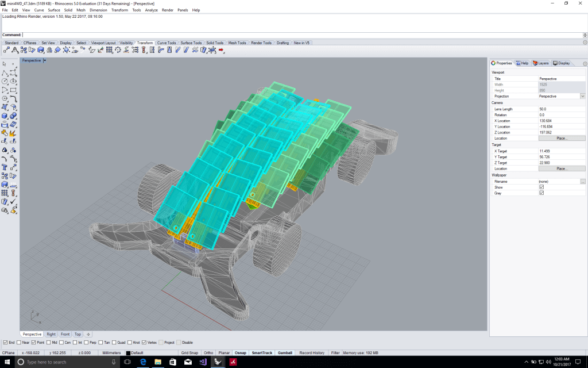The image size is (588, 368).
Task: Uncheck the Point object snap
Action: (34, 343)
